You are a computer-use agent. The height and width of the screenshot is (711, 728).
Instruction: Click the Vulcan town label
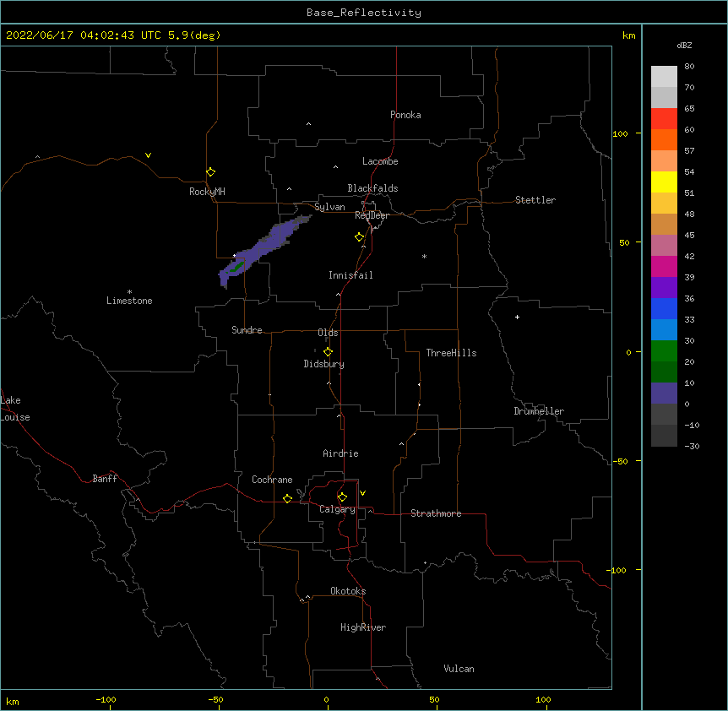459,669
